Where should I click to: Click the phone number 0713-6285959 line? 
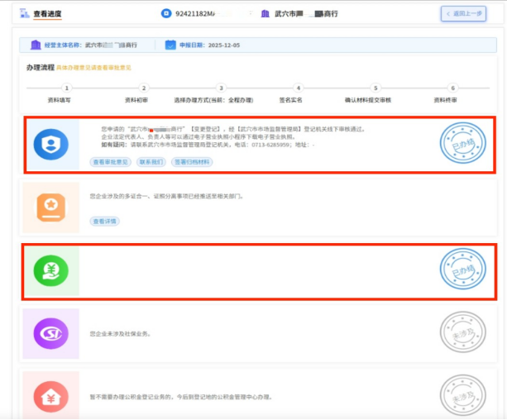(x=208, y=145)
